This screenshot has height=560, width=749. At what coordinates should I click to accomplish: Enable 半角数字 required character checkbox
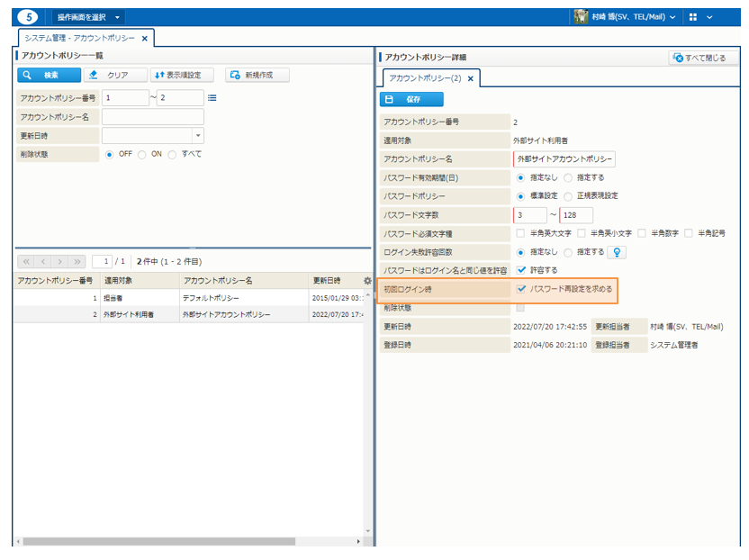(x=643, y=233)
